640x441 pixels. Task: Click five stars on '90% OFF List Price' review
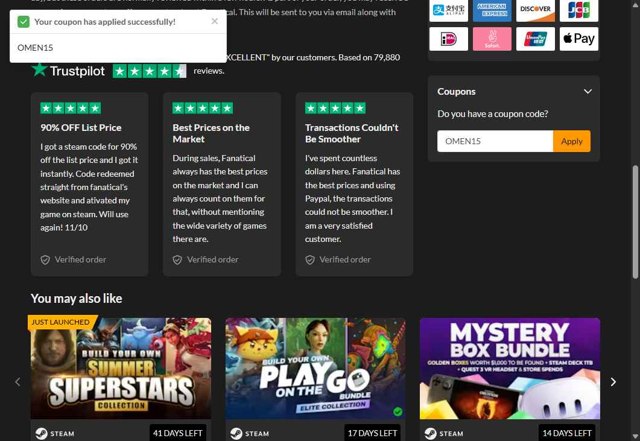pyautogui.click(x=71, y=108)
